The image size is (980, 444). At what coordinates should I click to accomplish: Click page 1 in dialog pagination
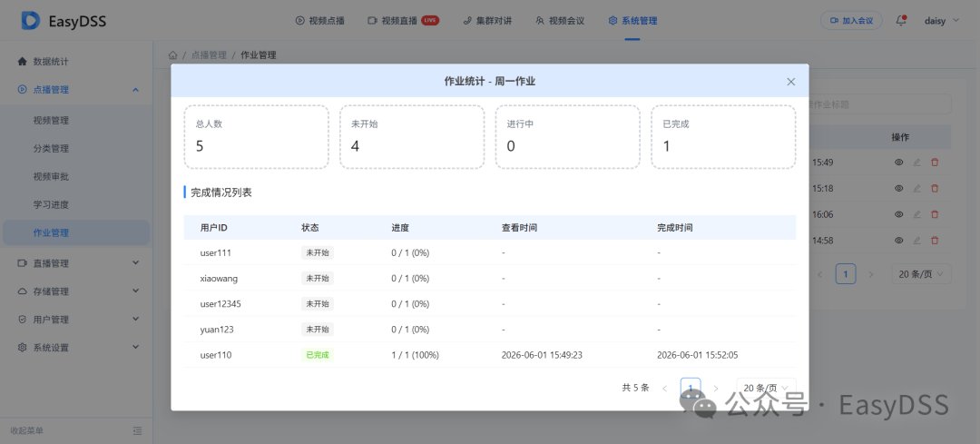pos(691,388)
